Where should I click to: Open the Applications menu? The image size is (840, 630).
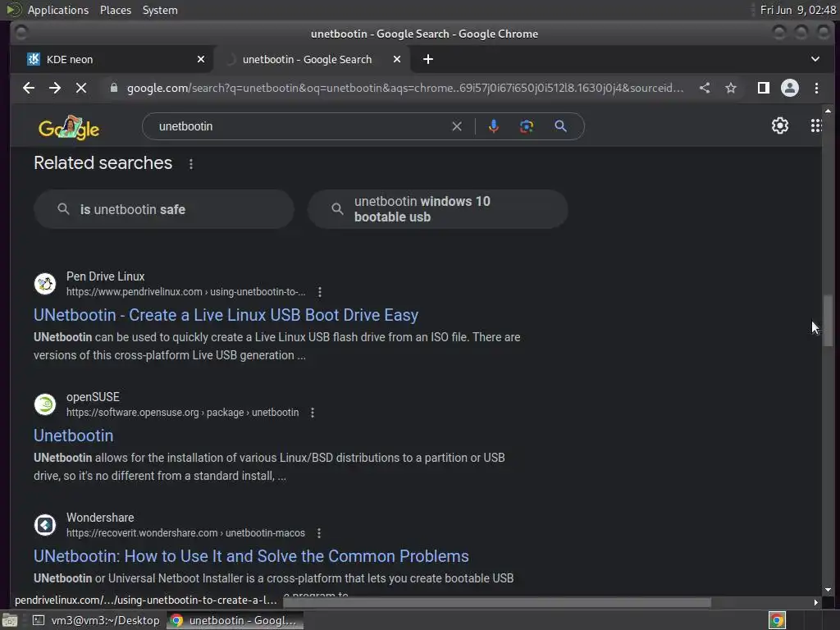(x=58, y=10)
